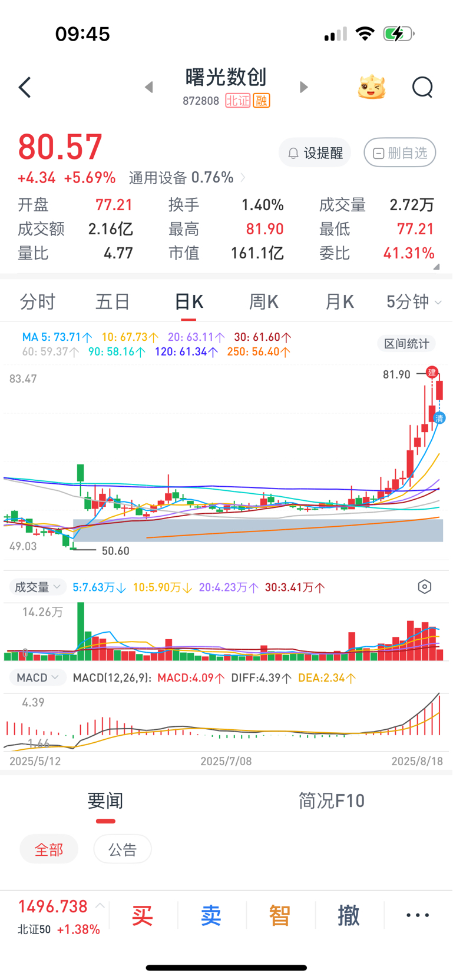Expand quote details corner triangle

point(437,267)
